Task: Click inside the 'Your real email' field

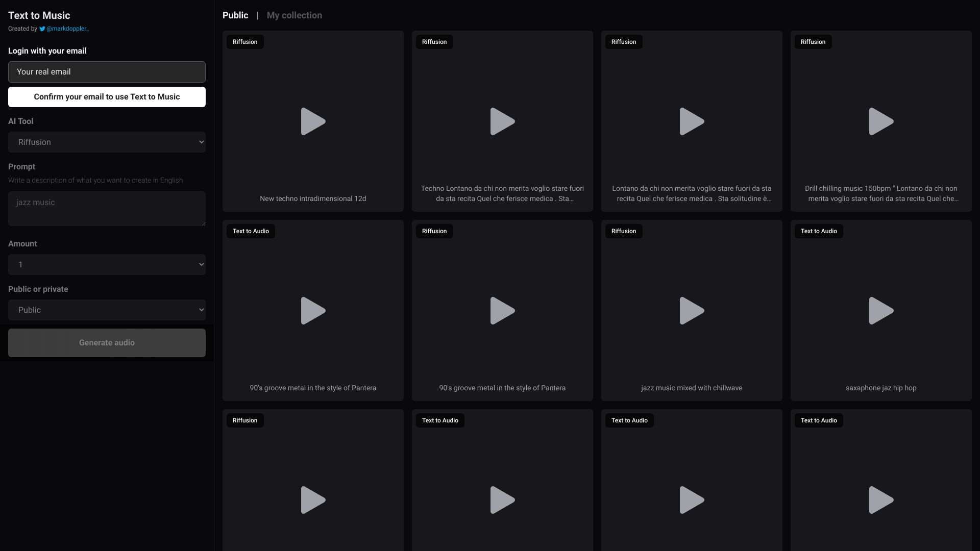Action: (x=107, y=72)
